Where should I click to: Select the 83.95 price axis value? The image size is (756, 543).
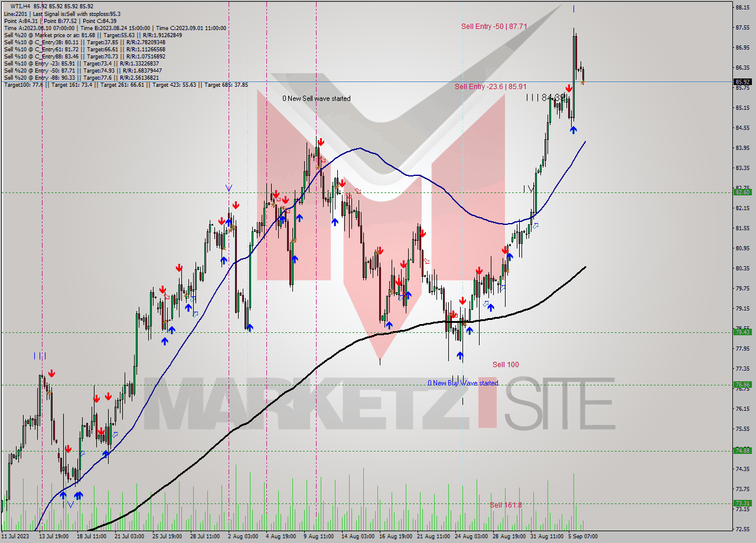[742, 148]
